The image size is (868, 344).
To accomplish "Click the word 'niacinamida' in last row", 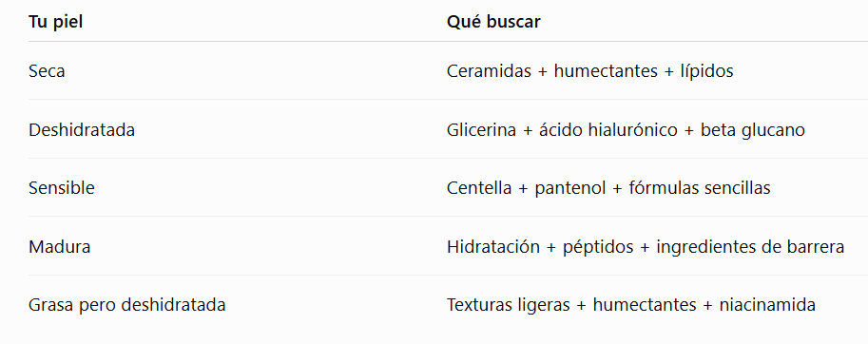I will coord(766,305).
